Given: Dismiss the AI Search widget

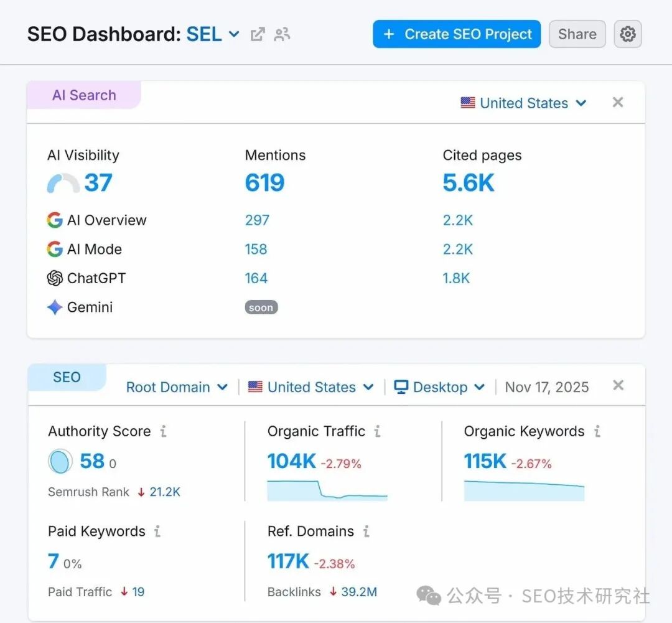Looking at the screenshot, I should tap(617, 103).
